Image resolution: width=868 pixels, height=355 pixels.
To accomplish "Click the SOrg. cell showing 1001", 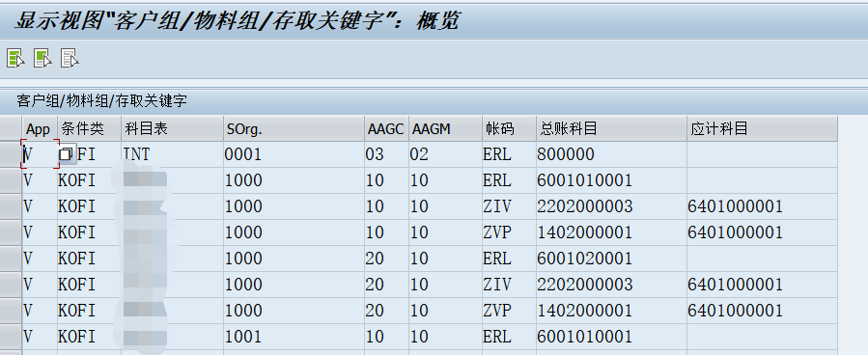I will [x=294, y=337].
